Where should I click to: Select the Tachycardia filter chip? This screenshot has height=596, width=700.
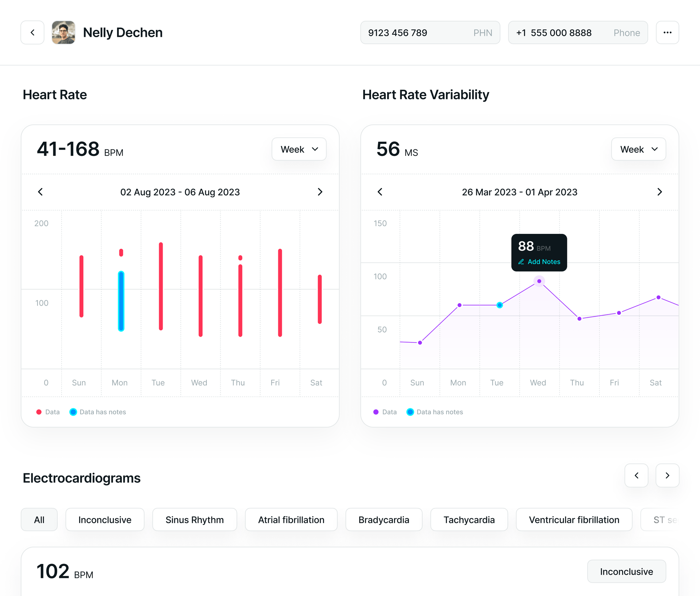pyautogui.click(x=469, y=520)
